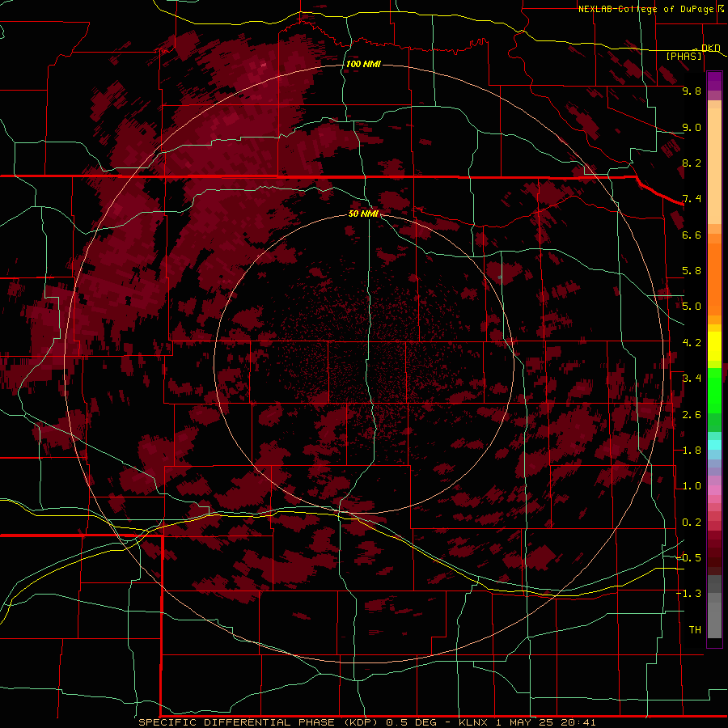Image resolution: width=728 pixels, height=728 pixels.
Task: Click the 7.4 color scale value
Action: pos(692,199)
